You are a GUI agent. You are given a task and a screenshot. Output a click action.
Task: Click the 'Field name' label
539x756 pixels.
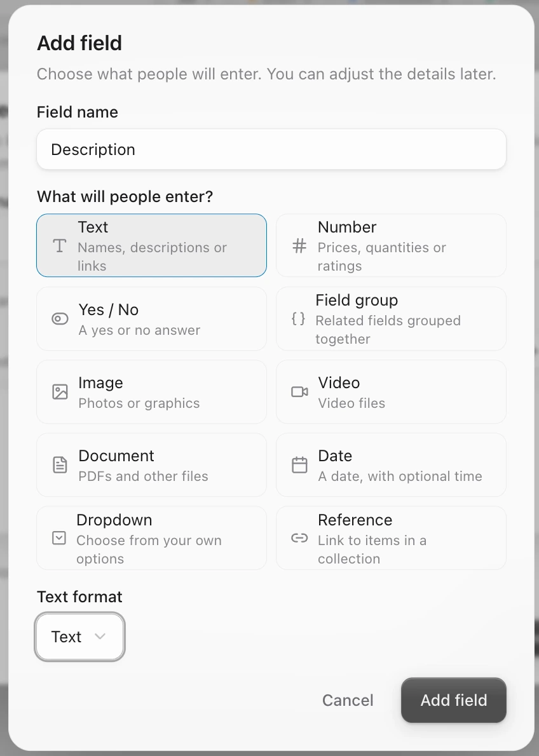click(x=78, y=112)
